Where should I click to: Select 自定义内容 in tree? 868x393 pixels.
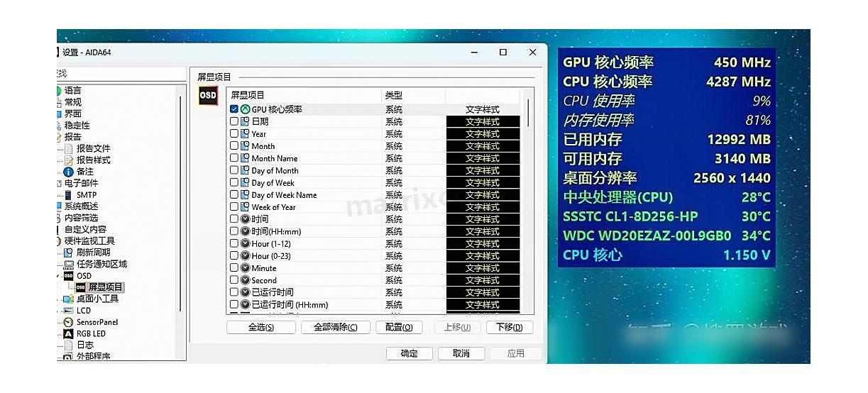click(86, 229)
